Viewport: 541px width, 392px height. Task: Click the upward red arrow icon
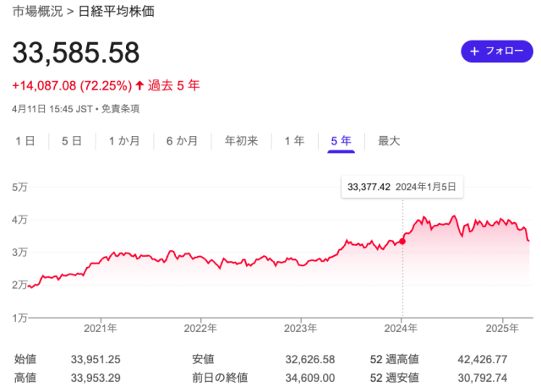pos(139,85)
